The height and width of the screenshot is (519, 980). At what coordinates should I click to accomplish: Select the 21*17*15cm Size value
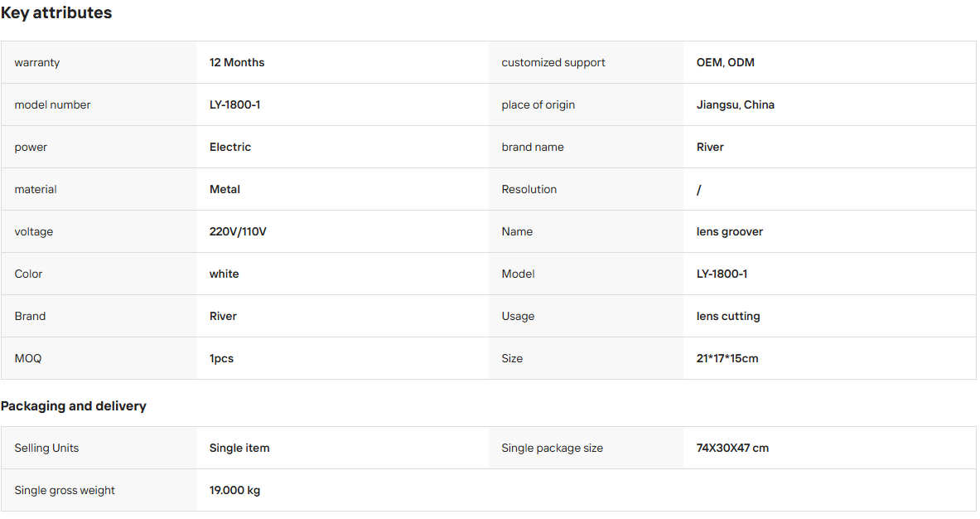[727, 359]
